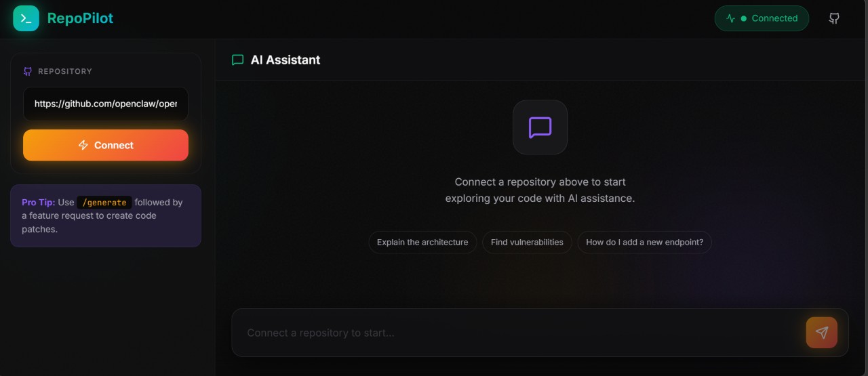Select the "Explain the architecture" suggestion

[x=422, y=242]
